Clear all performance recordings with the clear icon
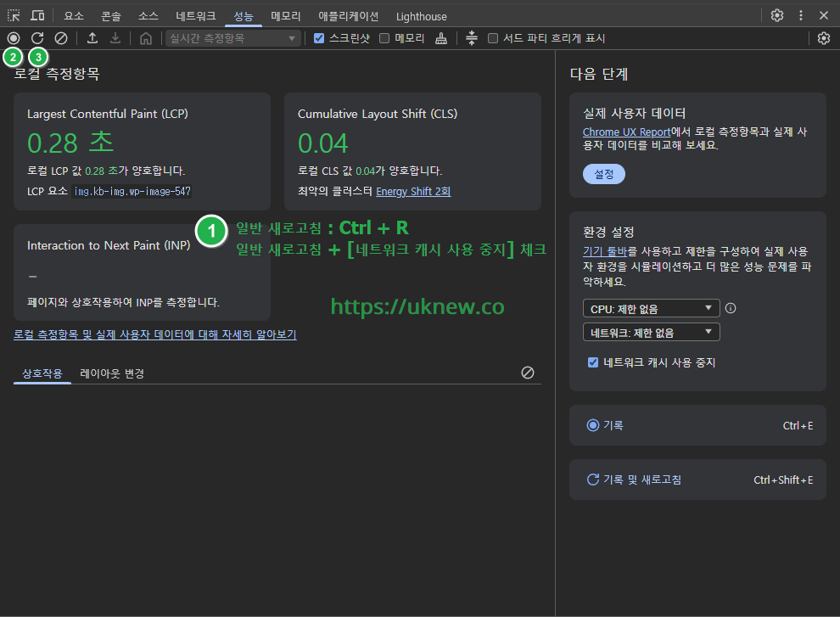Image resolution: width=840 pixels, height=617 pixels. click(59, 37)
